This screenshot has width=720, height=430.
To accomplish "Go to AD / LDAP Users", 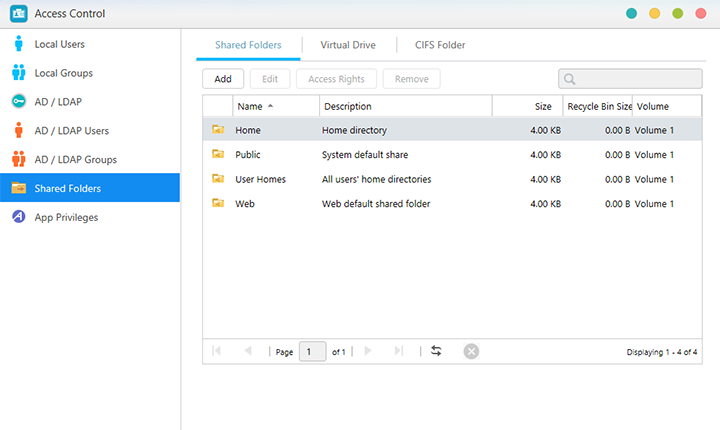I will pos(71,130).
